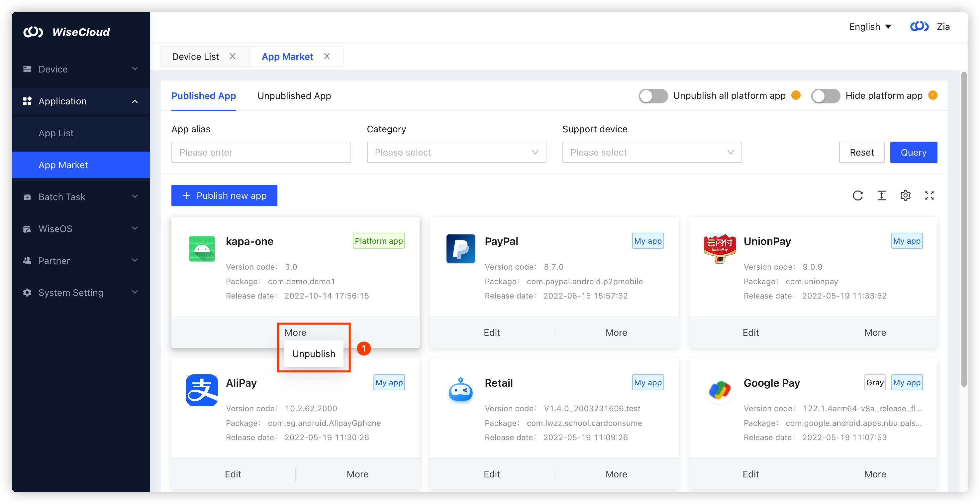Open the table density adjustment icon
The height and width of the screenshot is (504, 980).
[881, 195]
